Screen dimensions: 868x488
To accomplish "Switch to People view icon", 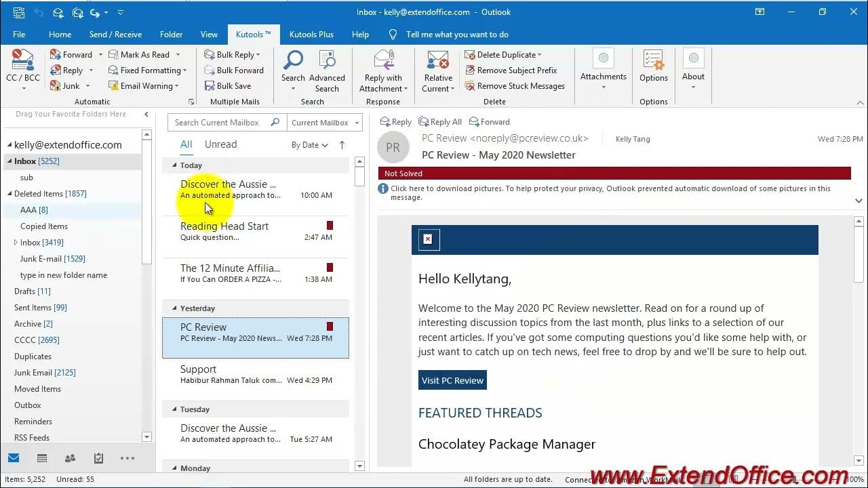I will coord(70,458).
